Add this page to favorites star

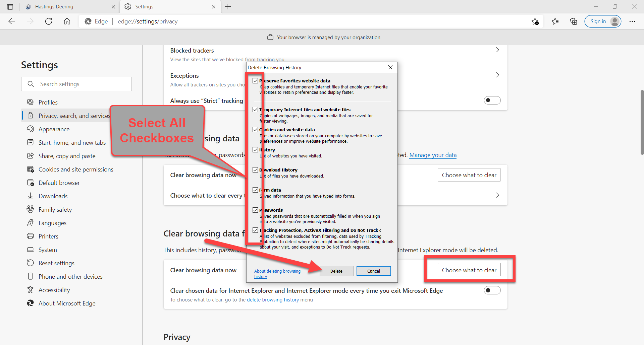point(535,21)
